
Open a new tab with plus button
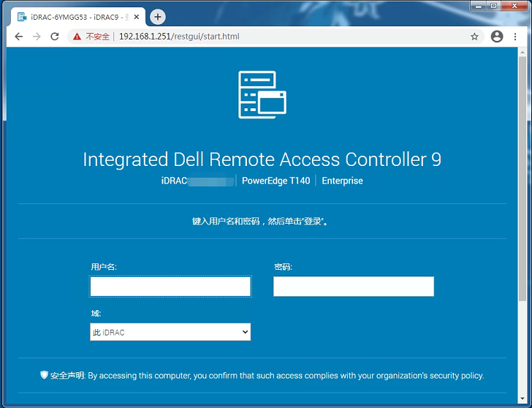tap(158, 17)
